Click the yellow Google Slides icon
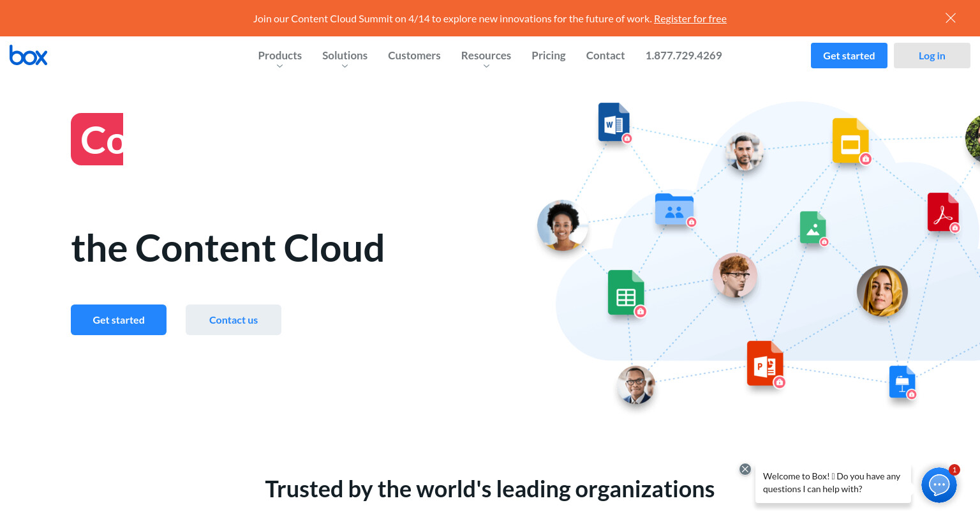This screenshot has width=980, height=526. point(851,141)
